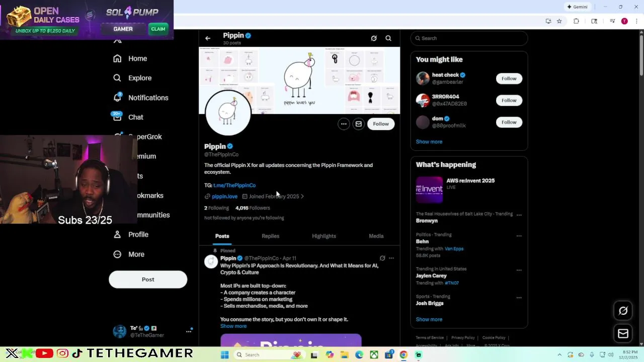Open account switcher dots beside TeTheGamer
Screen dimensions: 644x362
(189, 331)
